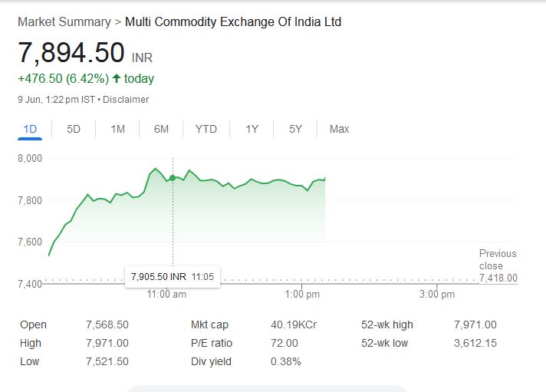
Task: Switch to the 1Y chart tab
Action: coord(252,129)
